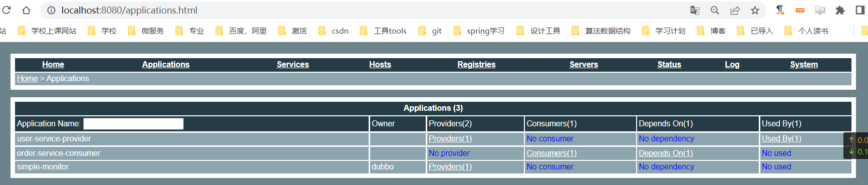Open Providers(1) for user-service-provider
This screenshot has width=868, height=185.
point(450,138)
